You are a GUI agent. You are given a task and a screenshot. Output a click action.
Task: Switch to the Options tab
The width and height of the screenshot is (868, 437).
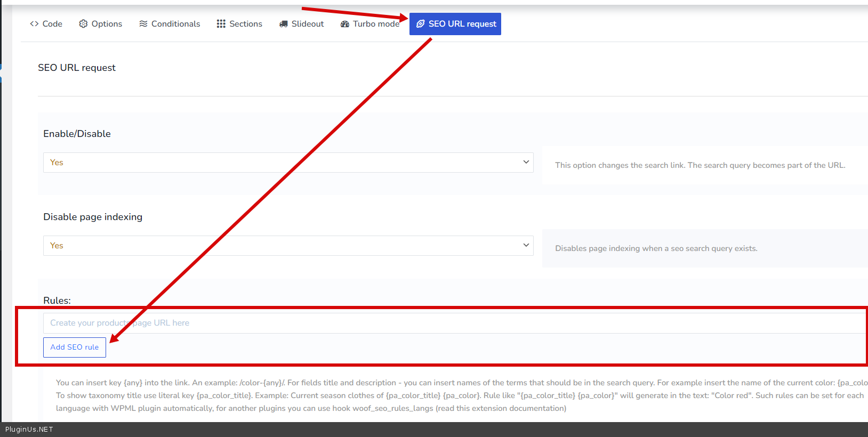tap(107, 24)
